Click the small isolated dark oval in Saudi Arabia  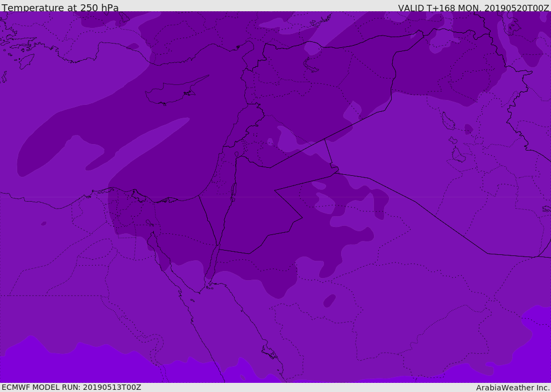coord(329,301)
